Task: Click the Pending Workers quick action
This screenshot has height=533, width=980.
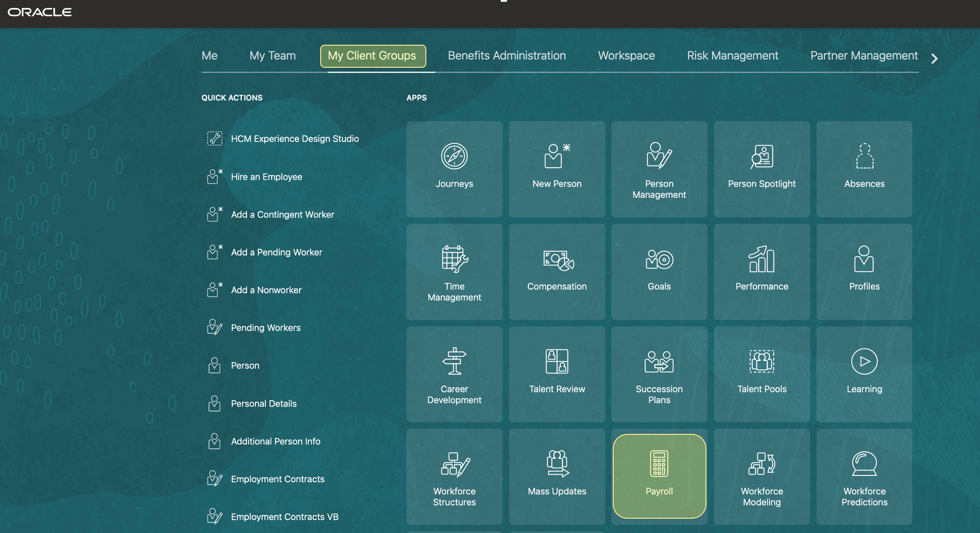Action: [x=265, y=328]
